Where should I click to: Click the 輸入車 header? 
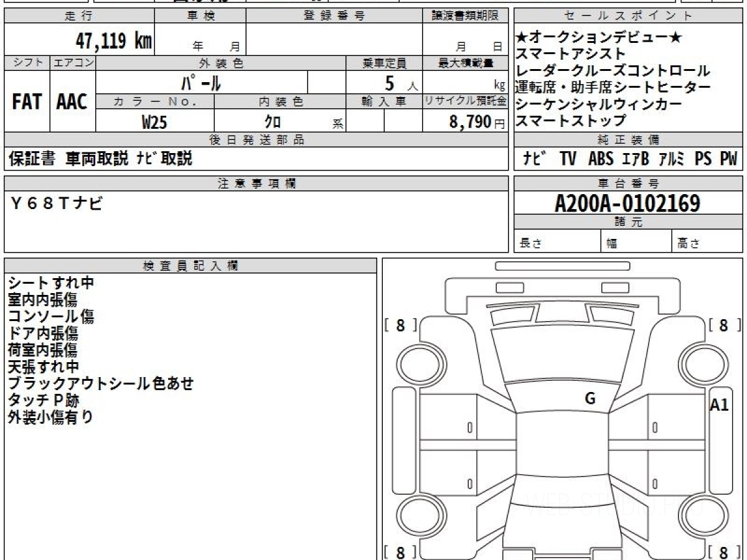tap(384, 102)
